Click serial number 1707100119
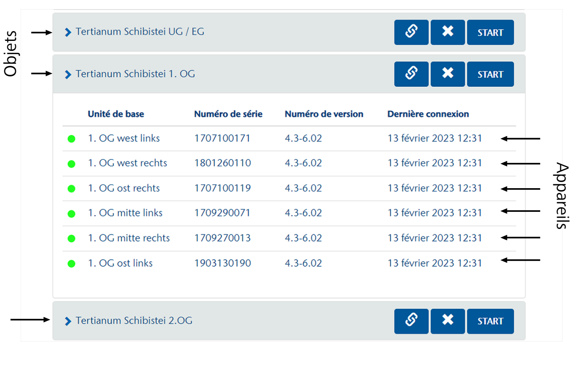 (x=222, y=188)
